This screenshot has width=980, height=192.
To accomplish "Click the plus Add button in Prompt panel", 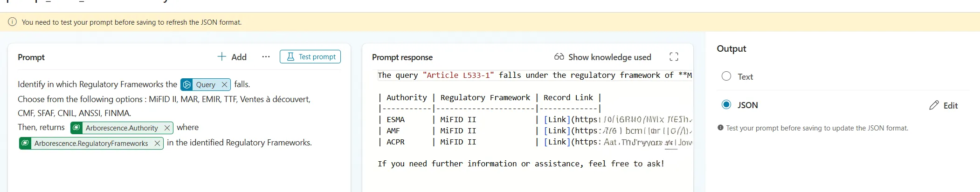I will [232, 57].
